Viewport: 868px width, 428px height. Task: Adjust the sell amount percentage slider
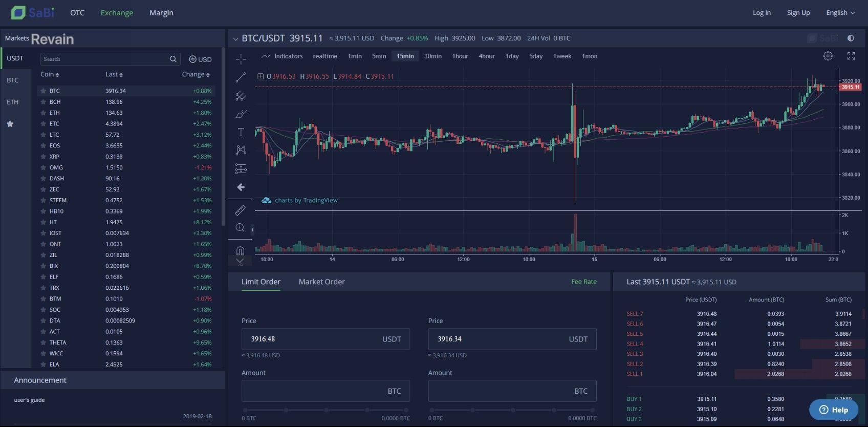click(513, 410)
